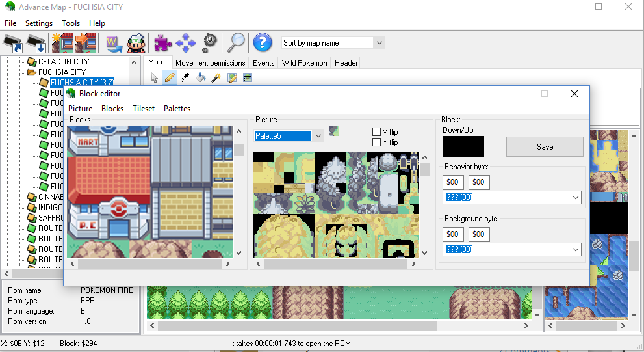Switch to the Events tab
Viewport: 644px width, 352px height.
tap(263, 63)
